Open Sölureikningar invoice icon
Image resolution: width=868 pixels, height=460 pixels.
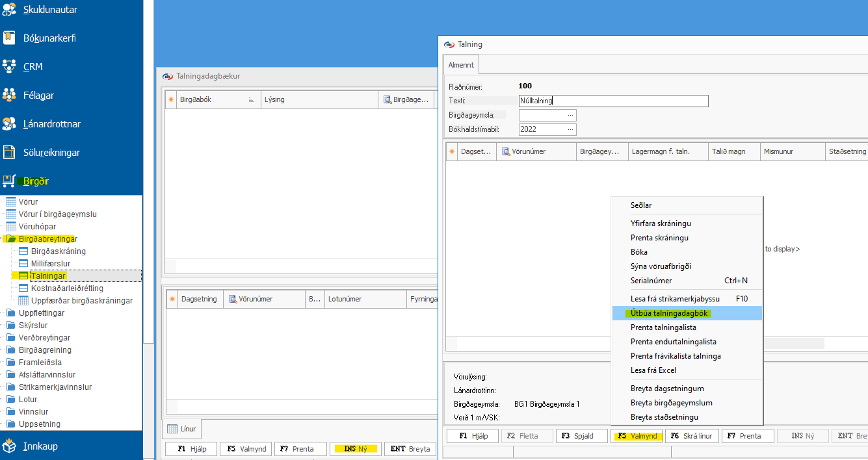[9, 152]
